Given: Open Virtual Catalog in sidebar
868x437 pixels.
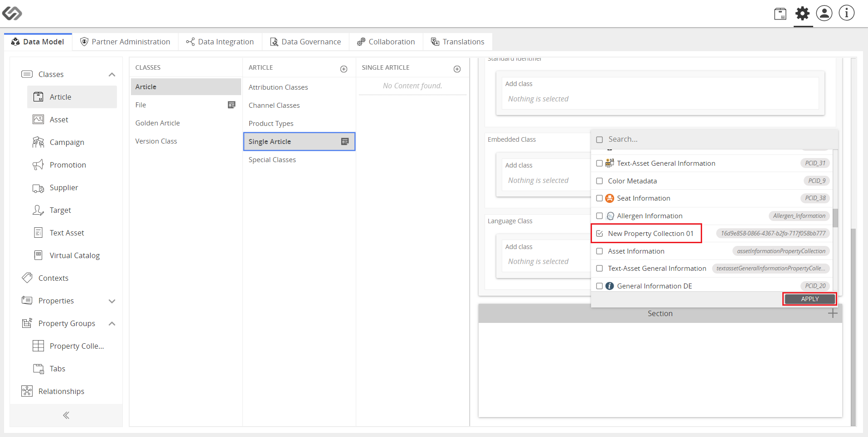Looking at the screenshot, I should 73,255.
